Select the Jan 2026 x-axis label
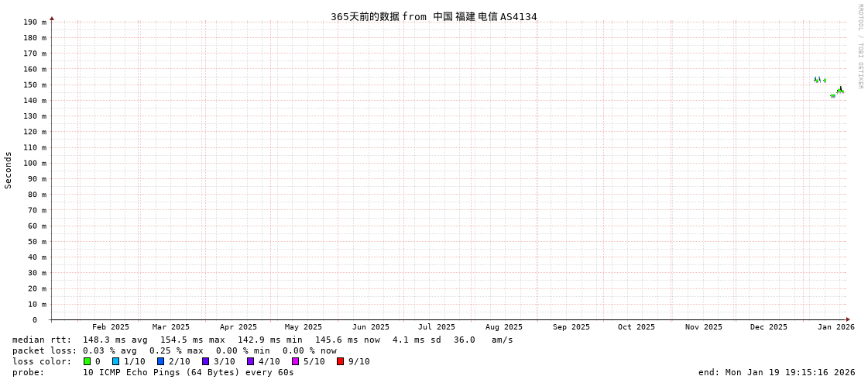The height and width of the screenshot is (383, 868). coord(835,327)
